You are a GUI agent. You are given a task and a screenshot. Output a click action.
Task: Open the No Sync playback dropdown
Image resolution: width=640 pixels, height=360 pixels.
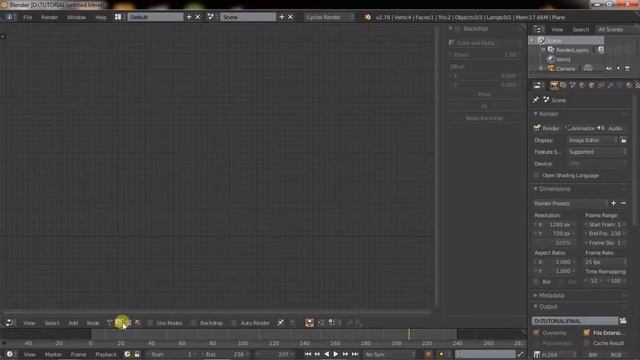389,354
